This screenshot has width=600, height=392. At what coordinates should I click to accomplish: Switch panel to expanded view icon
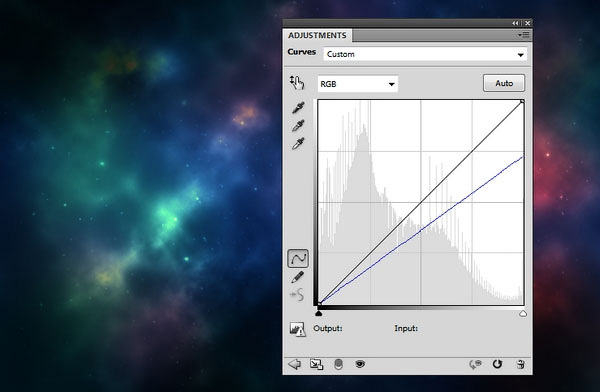[x=316, y=364]
